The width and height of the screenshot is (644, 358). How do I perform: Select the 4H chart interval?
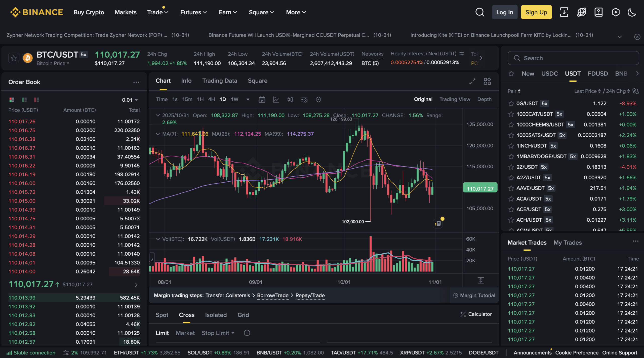pos(211,99)
